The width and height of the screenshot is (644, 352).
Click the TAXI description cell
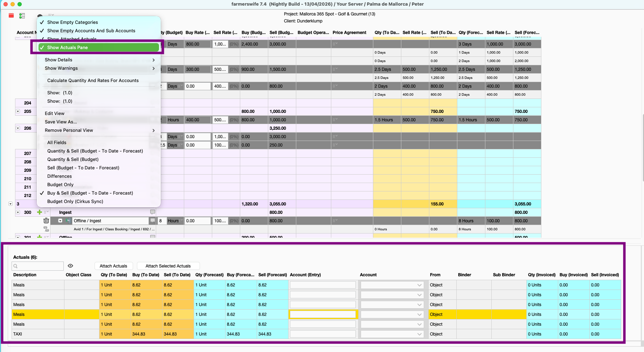point(38,334)
